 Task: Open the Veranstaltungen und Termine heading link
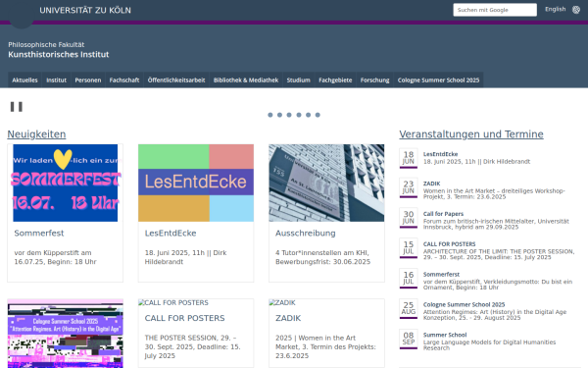tap(471, 134)
